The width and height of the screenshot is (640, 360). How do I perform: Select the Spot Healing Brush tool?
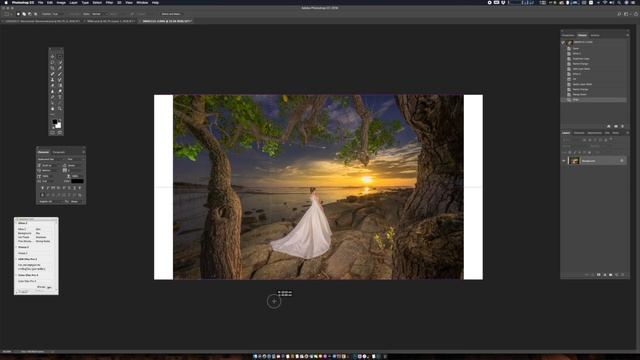click(52, 74)
